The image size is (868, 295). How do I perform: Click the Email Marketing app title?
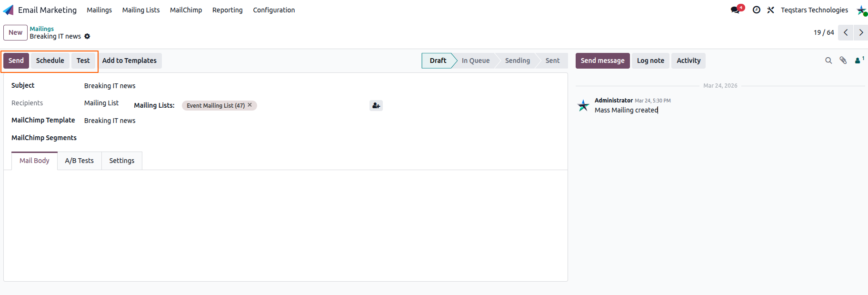[x=47, y=10]
